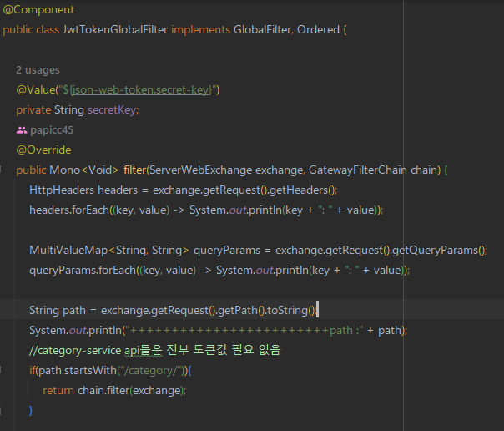
Task: Click the filter method name
Action: click(134, 170)
